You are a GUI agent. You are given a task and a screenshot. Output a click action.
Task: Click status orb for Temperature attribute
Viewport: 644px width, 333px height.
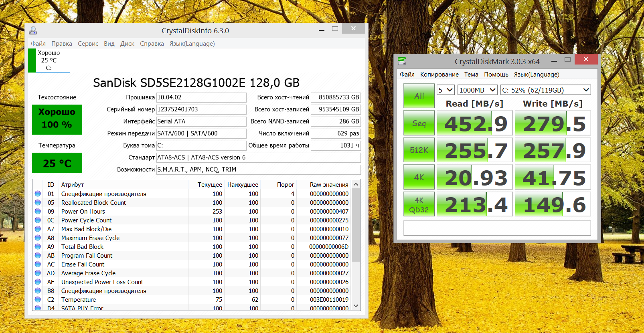(38, 299)
